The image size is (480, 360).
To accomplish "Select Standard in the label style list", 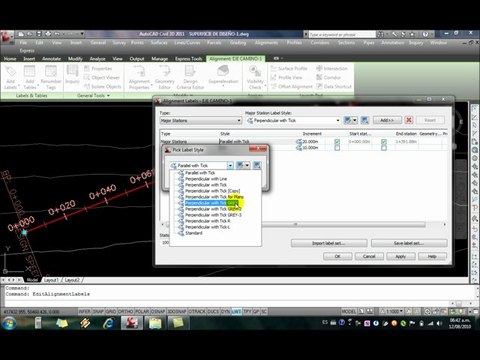I will 194,233.
